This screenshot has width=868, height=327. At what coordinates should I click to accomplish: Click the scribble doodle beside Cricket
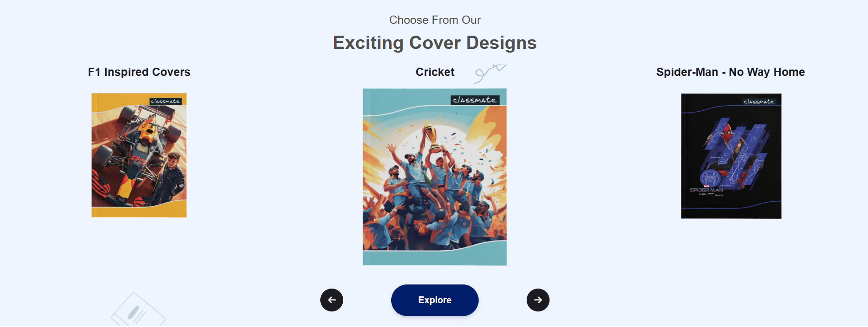tap(490, 73)
